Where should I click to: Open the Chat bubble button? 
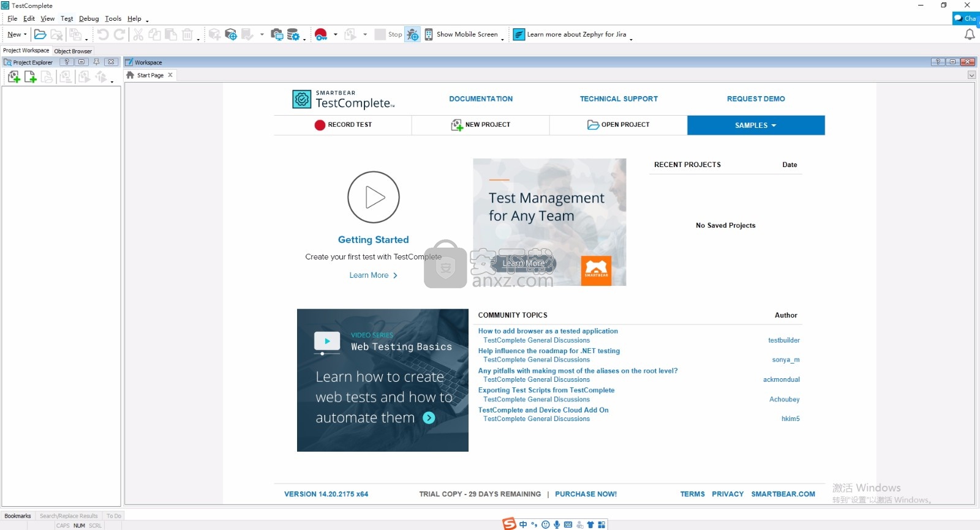[966, 18]
